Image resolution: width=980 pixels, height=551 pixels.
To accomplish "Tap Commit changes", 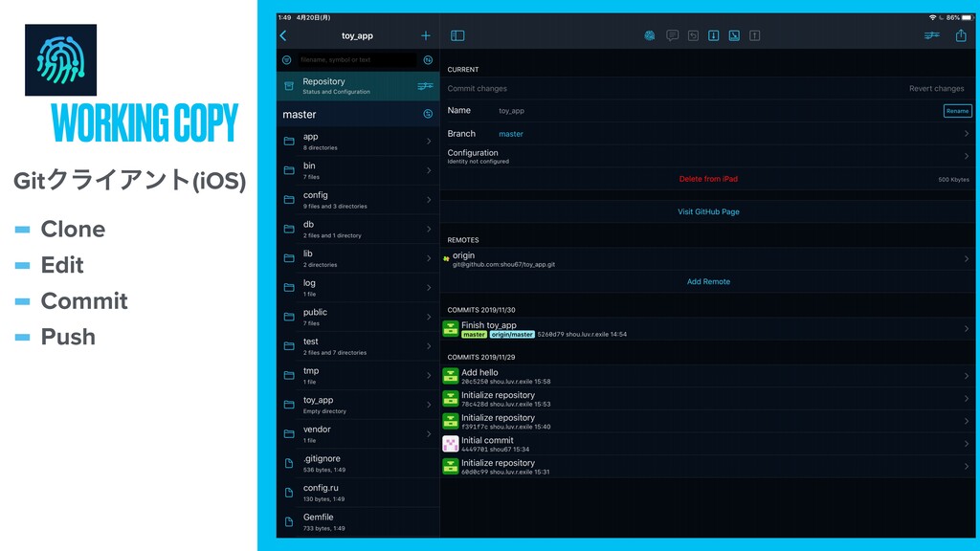I will (477, 89).
